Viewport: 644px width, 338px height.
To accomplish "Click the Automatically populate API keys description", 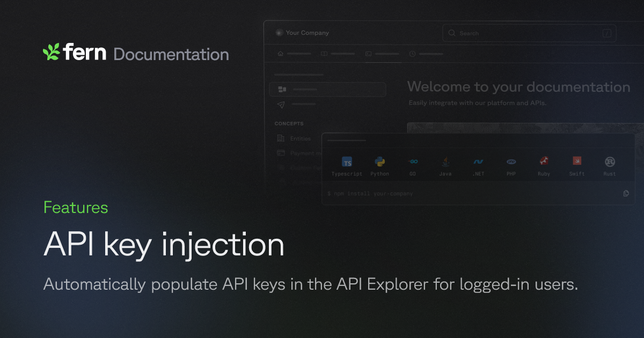I will tap(311, 284).
